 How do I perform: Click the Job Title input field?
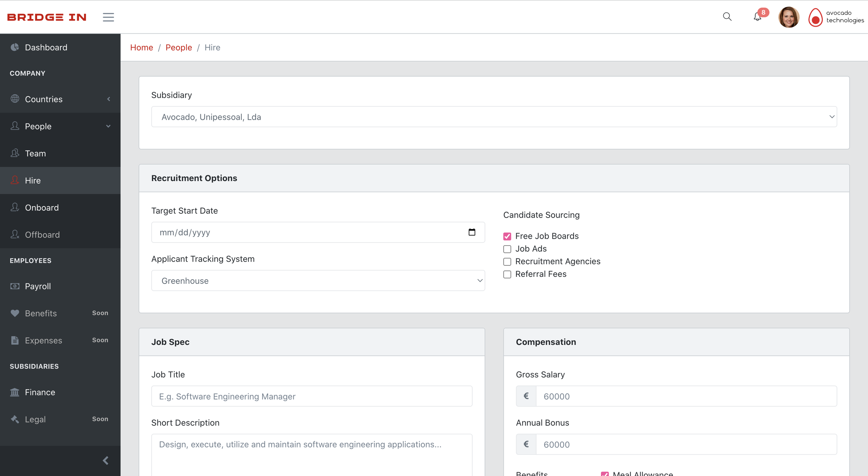point(311,396)
